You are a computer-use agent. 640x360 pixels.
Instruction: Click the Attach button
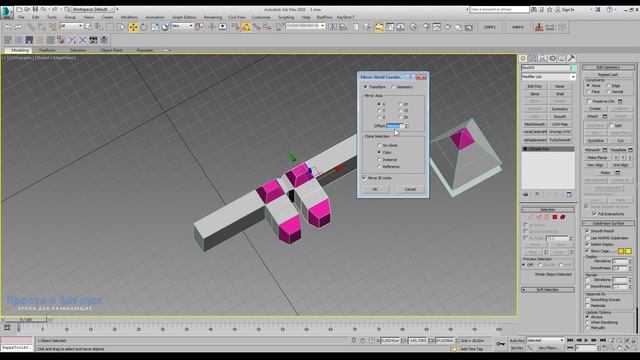pyautogui.click(x=593, y=116)
